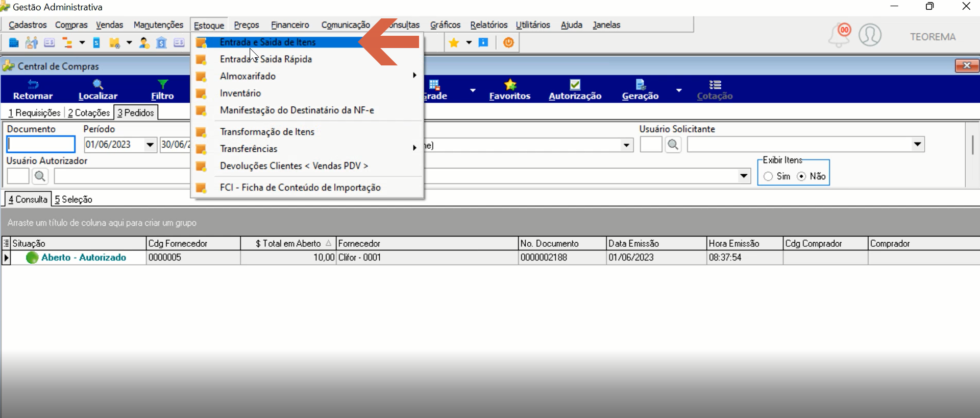Click the card icon right of bank icon

(x=179, y=43)
